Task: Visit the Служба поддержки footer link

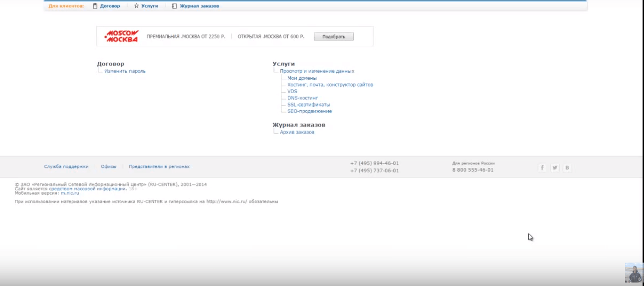Action: [x=66, y=166]
